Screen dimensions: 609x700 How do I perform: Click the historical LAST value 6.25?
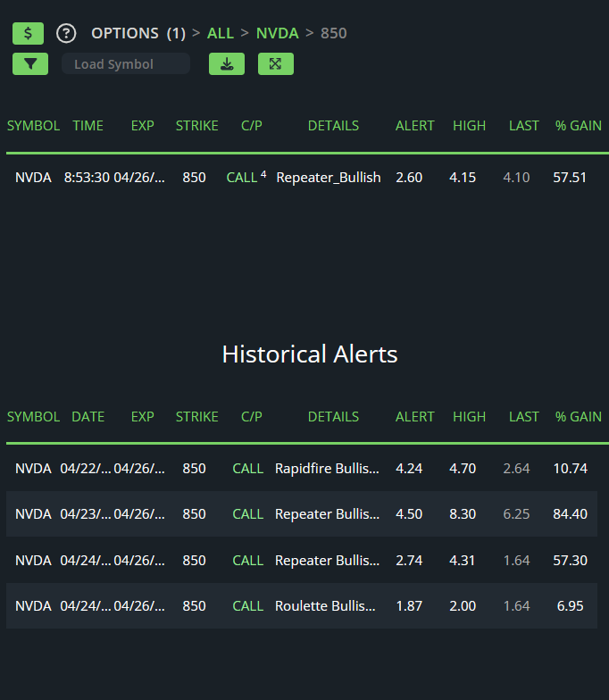point(516,514)
